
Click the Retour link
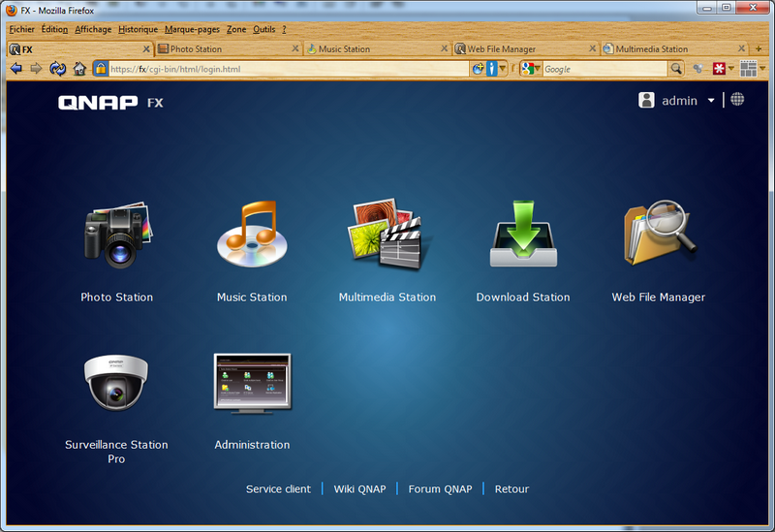(511, 489)
